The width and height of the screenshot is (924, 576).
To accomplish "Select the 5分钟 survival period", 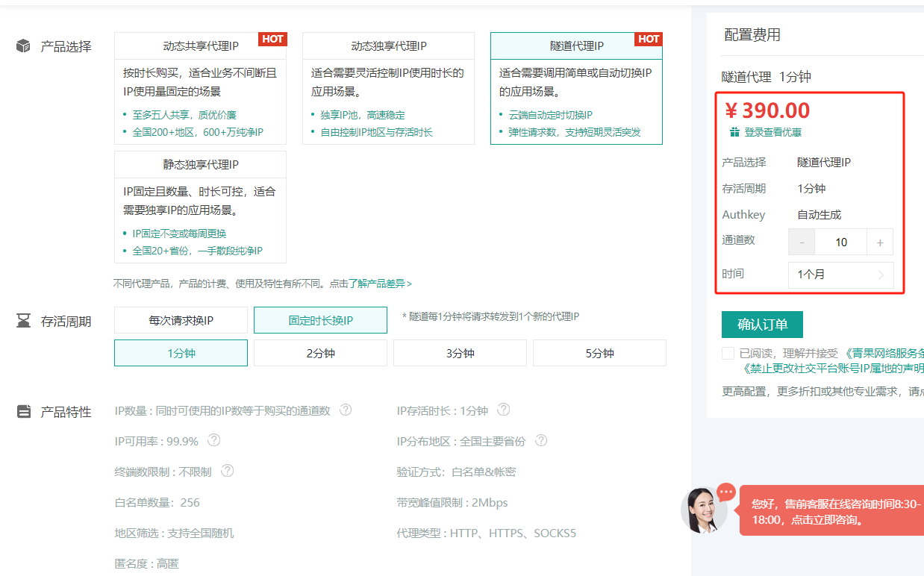I will 599,353.
